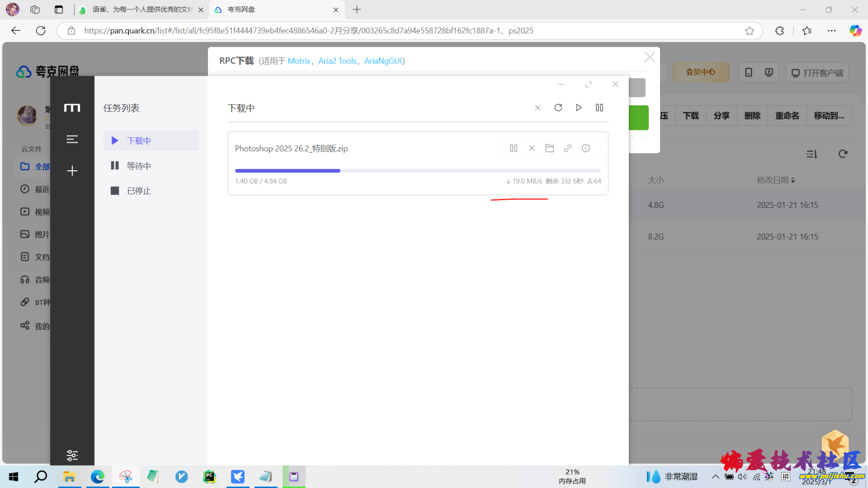This screenshot has width=868, height=488.
Task: Open Motrix preferences sliders icon
Action: 72,455
